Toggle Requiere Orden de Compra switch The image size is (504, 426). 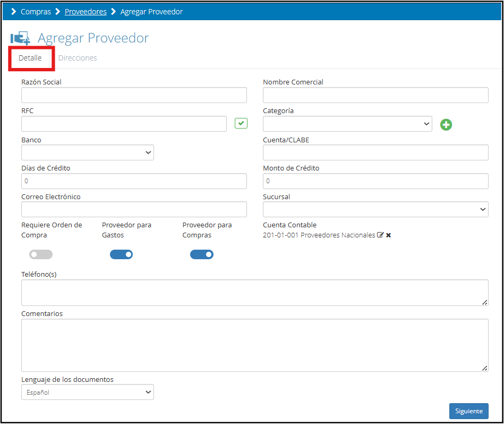pos(41,254)
